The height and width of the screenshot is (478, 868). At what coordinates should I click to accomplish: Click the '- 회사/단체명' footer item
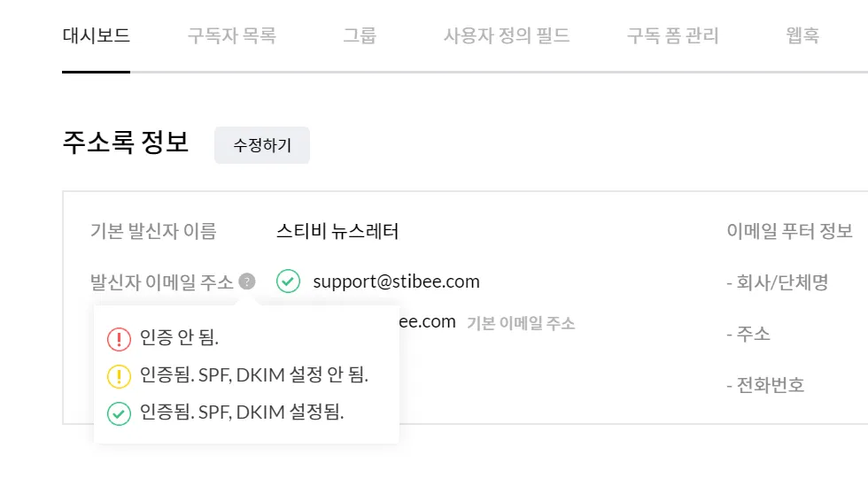pos(777,282)
